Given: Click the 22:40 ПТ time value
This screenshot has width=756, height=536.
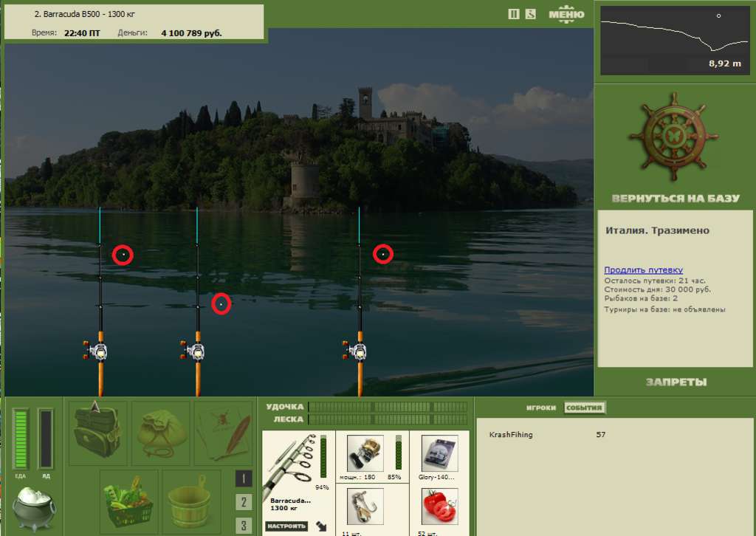Looking at the screenshot, I should pos(82,33).
